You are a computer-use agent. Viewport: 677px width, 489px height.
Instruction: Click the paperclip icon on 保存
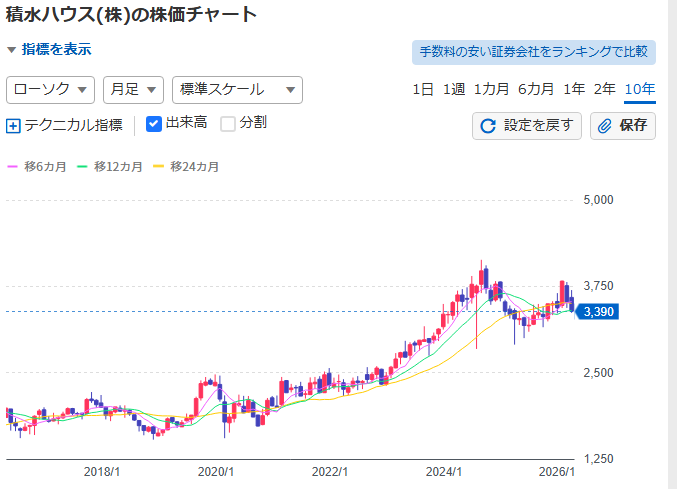tap(606, 126)
